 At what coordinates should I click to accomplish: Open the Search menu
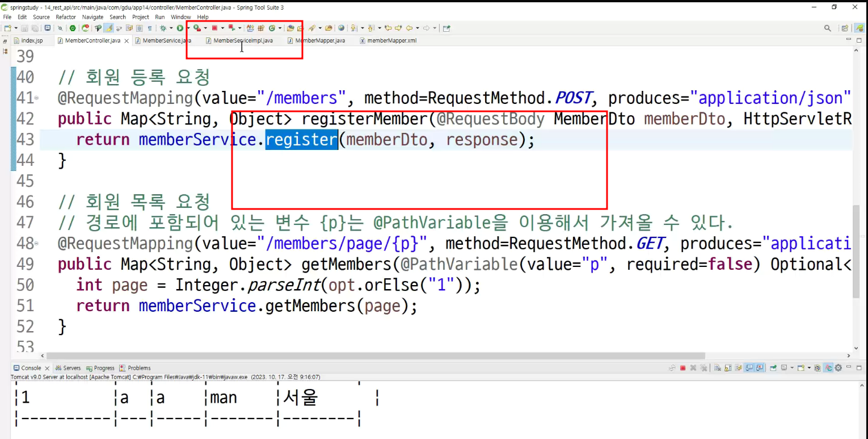coord(118,17)
